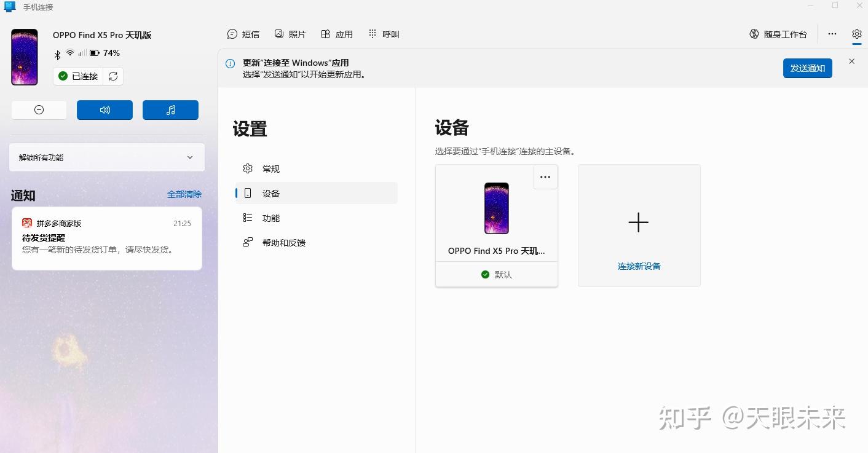The height and width of the screenshot is (453, 868).
Task: Toggle do-not-disturb mode
Action: [x=39, y=109]
